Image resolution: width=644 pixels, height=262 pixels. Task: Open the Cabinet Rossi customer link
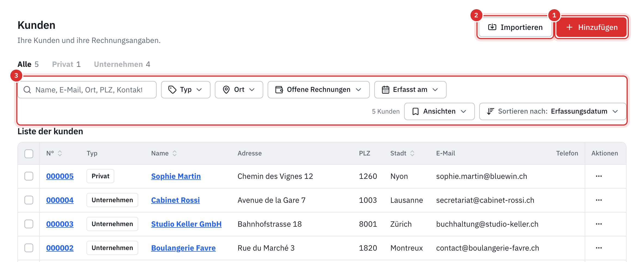pos(175,200)
